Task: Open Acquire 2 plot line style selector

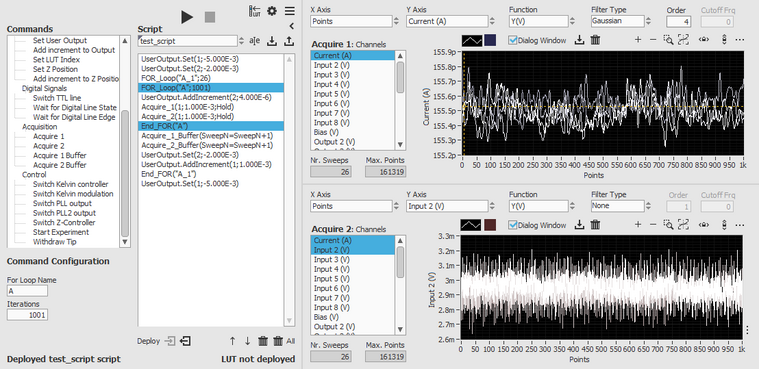Action: click(x=471, y=225)
